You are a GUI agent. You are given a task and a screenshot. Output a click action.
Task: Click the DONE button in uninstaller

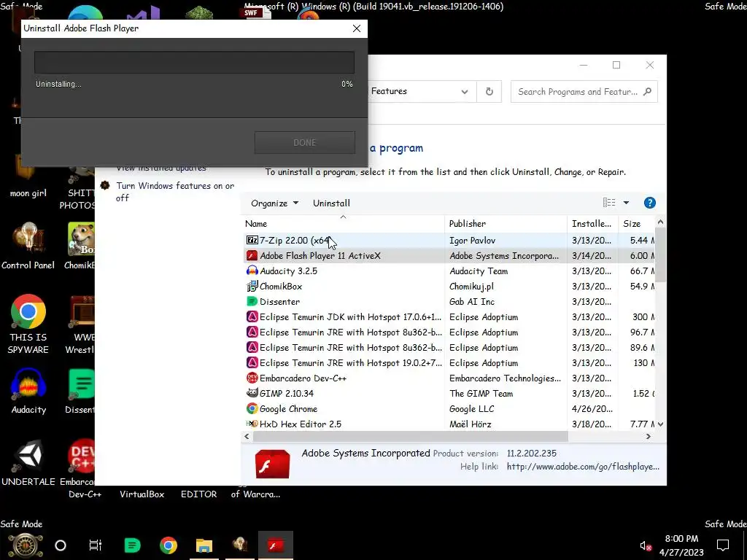tap(305, 142)
